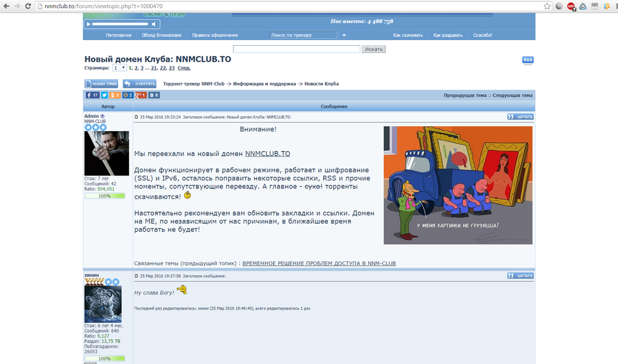
Task: Open the ВРЕМЕННОЕ РЕШЕНИЕ ПРОБЛЕМ ДОСТУПА link
Action: point(319,263)
